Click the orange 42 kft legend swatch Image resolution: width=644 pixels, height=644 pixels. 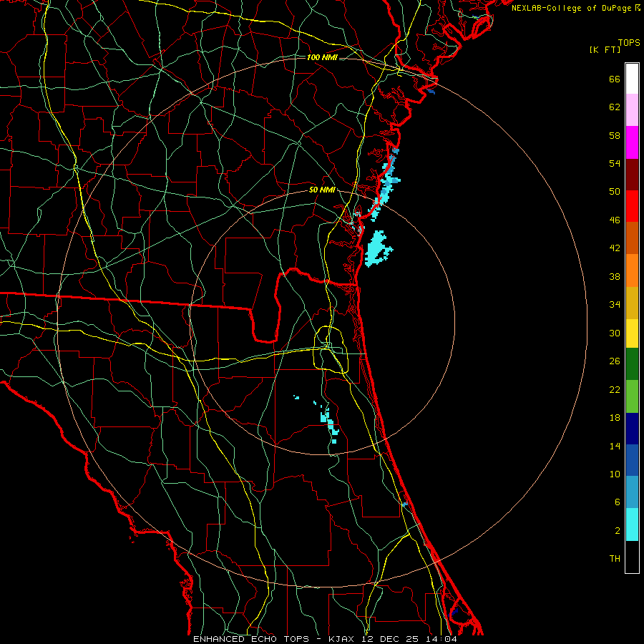coord(632,270)
